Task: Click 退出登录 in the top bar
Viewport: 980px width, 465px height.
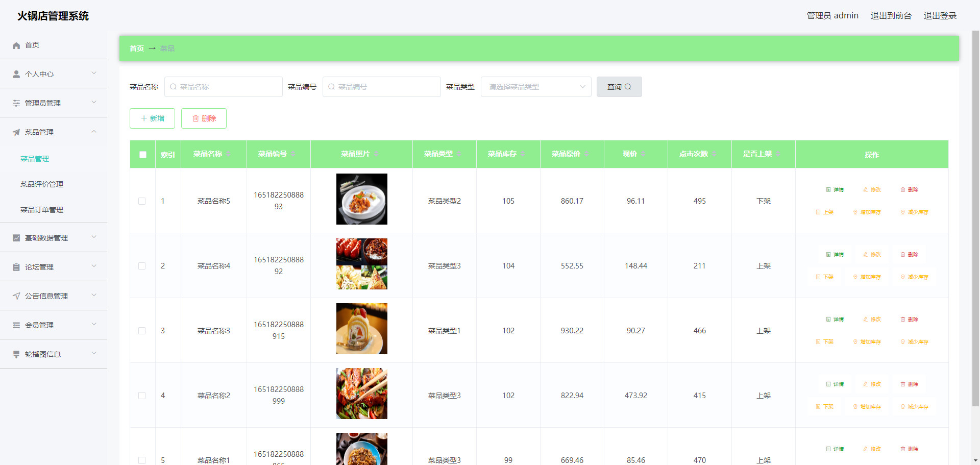Action: (x=940, y=16)
